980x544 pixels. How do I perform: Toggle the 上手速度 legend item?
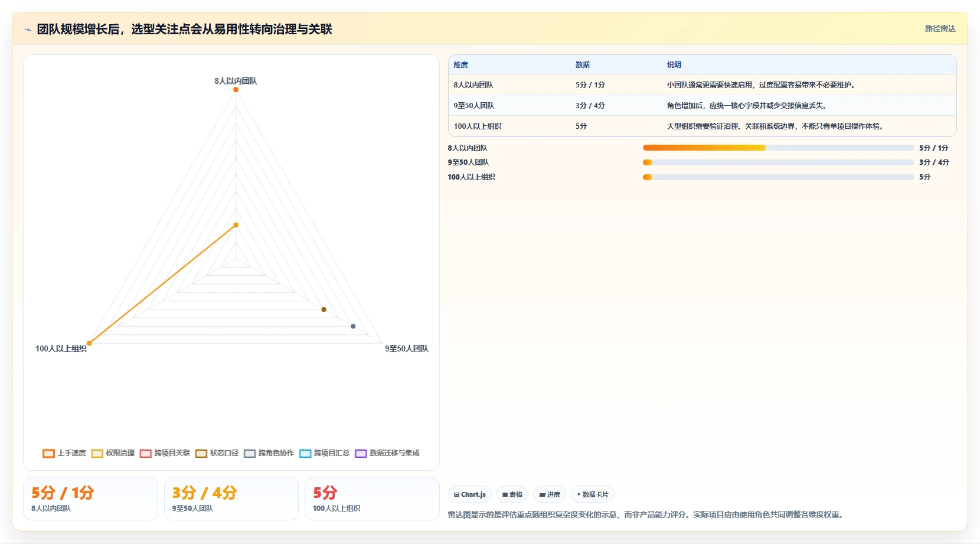click(x=64, y=453)
